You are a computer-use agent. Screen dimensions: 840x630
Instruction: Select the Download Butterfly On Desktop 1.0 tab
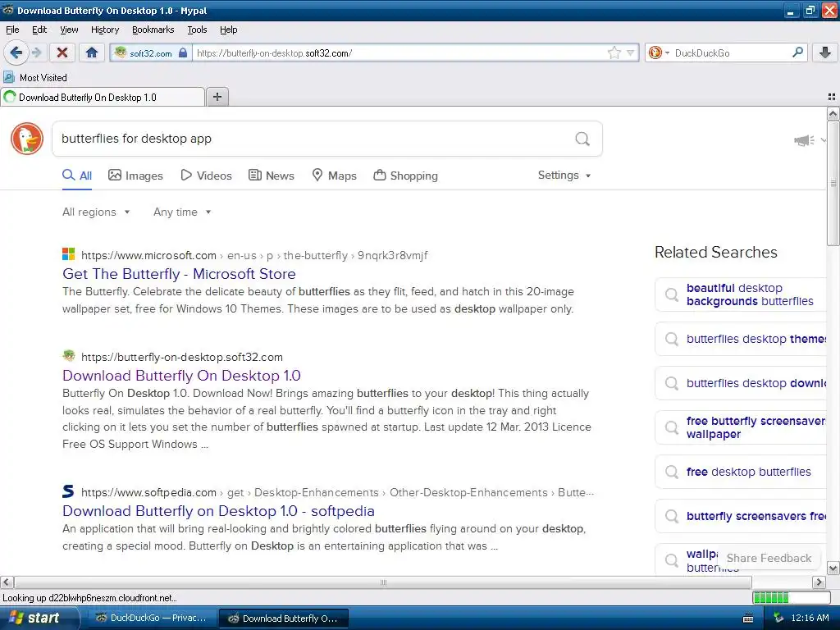point(103,97)
